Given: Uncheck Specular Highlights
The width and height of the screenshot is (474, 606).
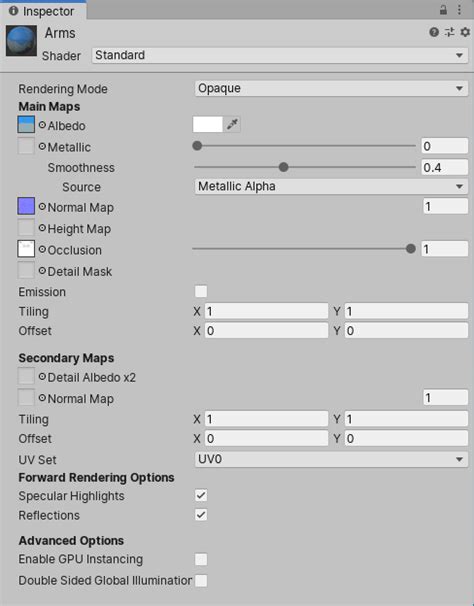Looking at the screenshot, I should tap(201, 495).
